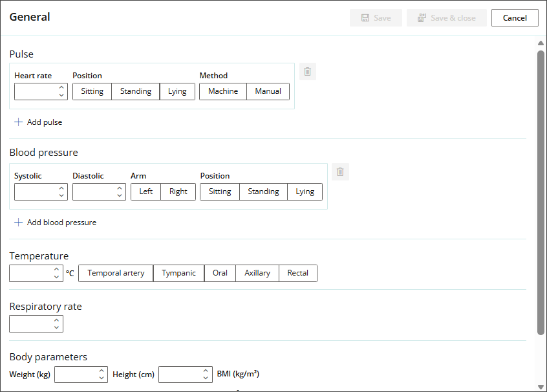Image resolution: width=547 pixels, height=392 pixels.
Task: Delete the pulse entry with trash icon
Action: 308,72
